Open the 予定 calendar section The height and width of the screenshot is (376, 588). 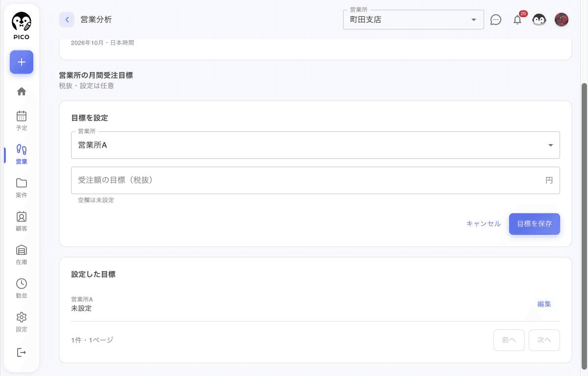tap(22, 121)
